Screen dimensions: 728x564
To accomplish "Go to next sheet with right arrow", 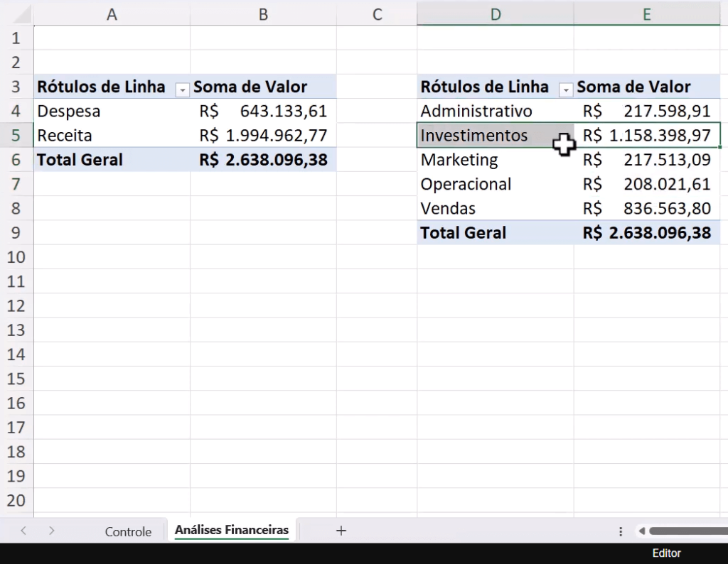I will [x=51, y=531].
